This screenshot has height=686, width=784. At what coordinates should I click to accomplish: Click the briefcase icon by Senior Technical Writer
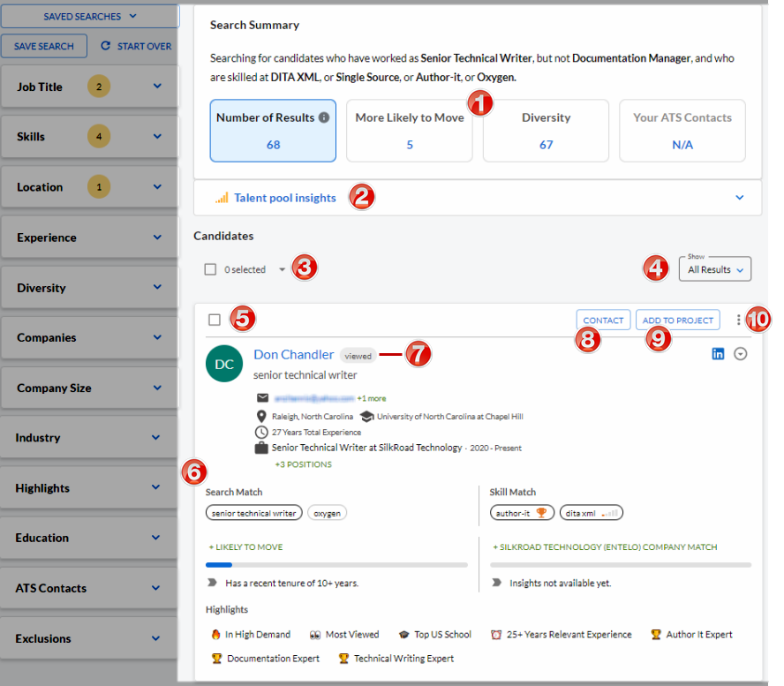pyautogui.click(x=261, y=448)
